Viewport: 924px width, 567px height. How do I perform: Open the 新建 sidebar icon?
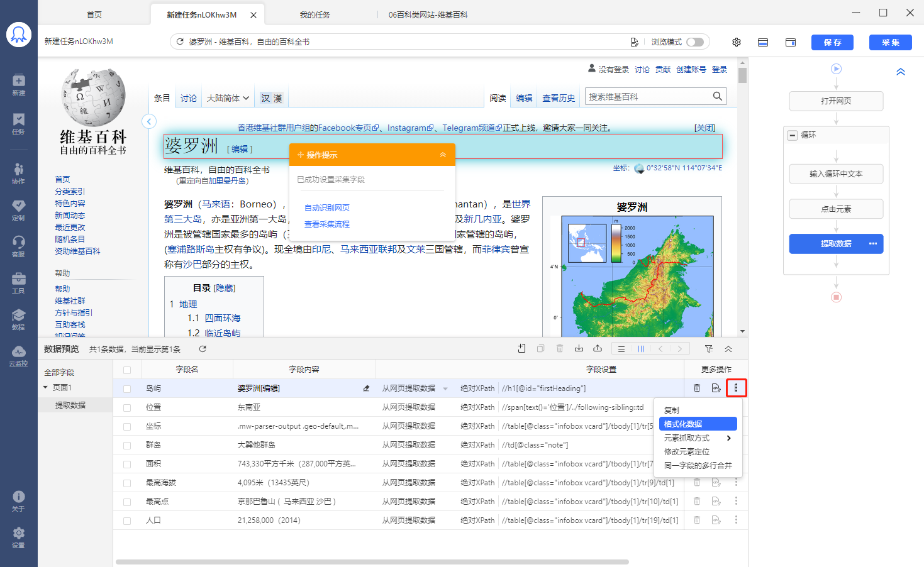click(x=18, y=84)
